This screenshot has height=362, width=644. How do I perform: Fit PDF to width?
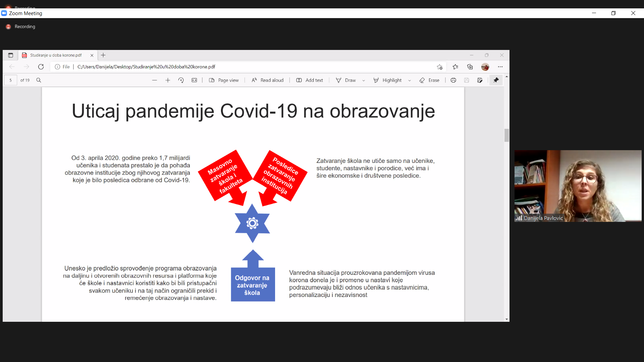click(194, 80)
